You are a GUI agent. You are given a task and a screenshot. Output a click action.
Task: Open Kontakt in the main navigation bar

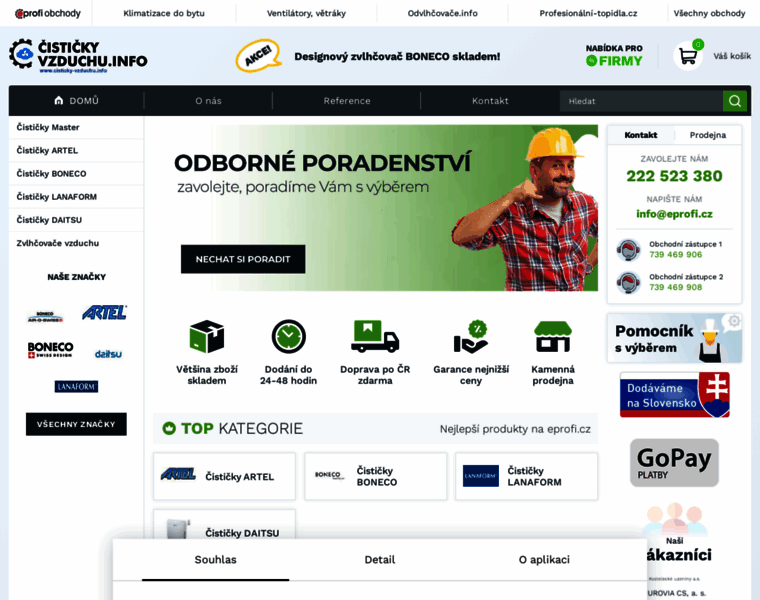(x=490, y=101)
